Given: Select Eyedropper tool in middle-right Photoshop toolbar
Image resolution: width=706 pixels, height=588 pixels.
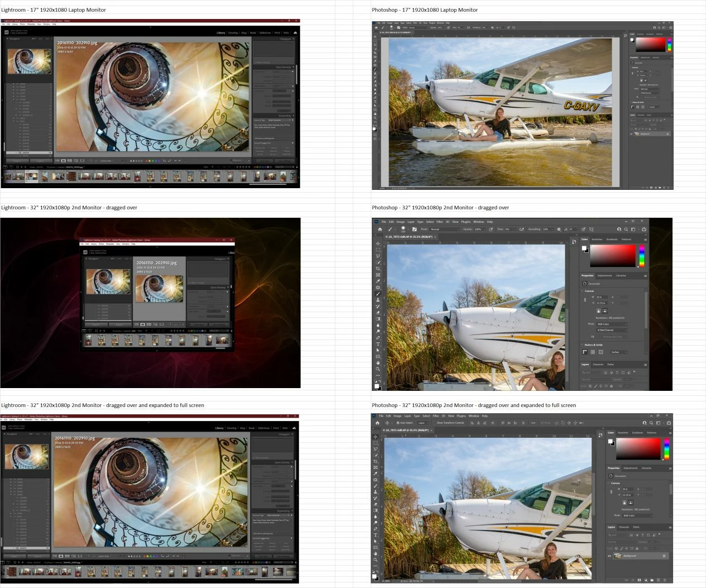Looking at the screenshot, I should 378,281.
